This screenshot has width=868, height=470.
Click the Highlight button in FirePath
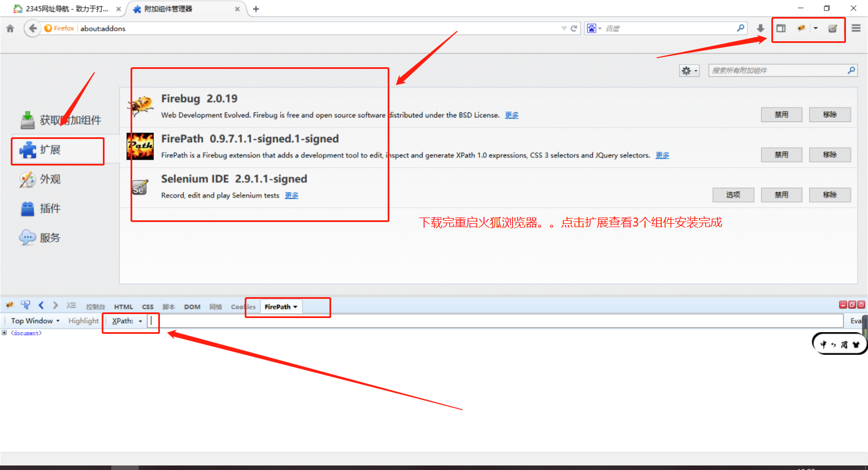pos(84,321)
